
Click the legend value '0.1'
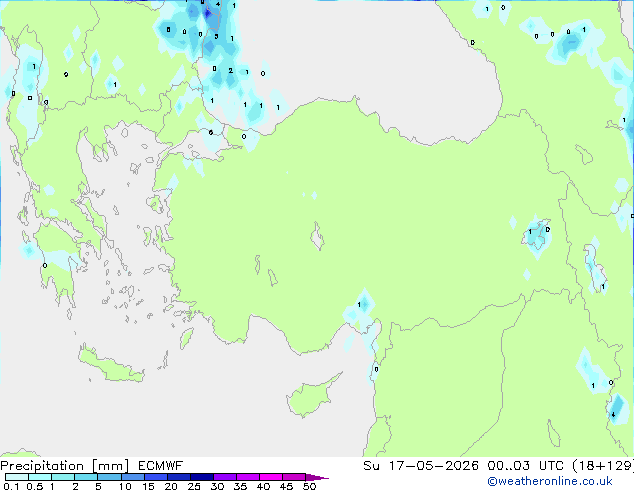coord(11,486)
